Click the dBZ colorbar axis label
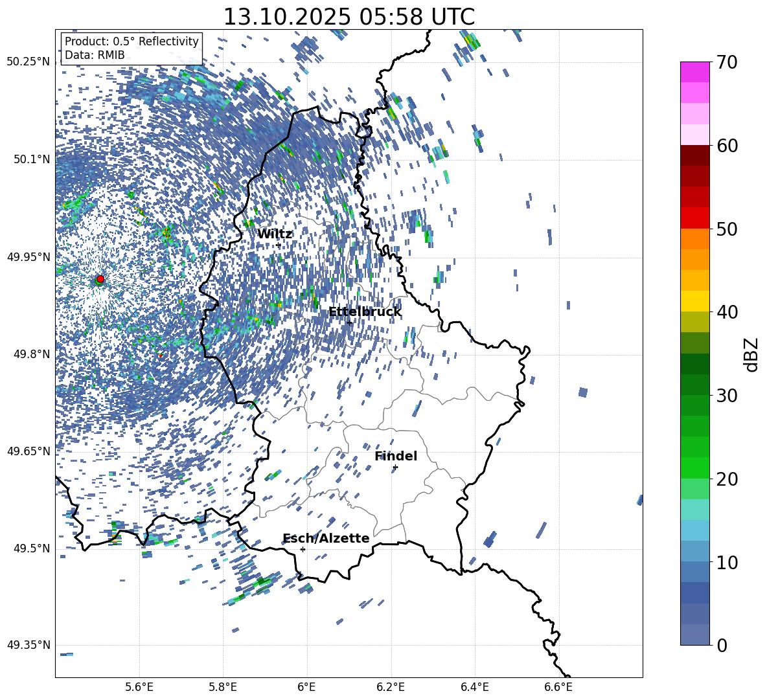This screenshot has height=700, width=767. coord(752,354)
